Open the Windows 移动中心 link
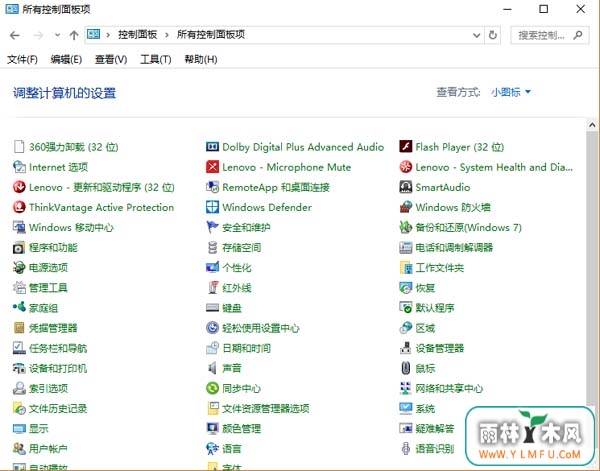 [x=71, y=228]
